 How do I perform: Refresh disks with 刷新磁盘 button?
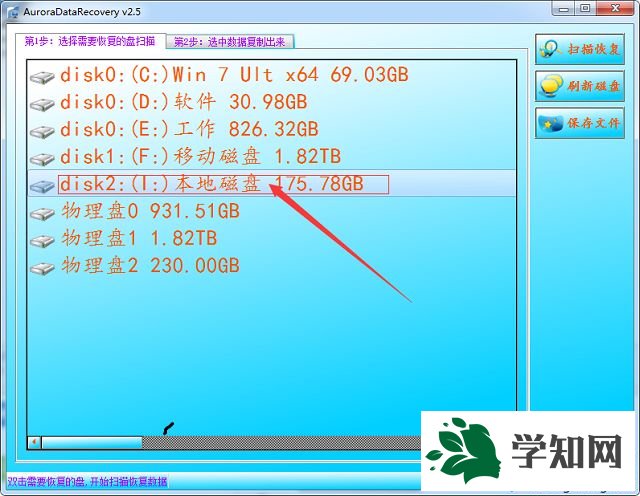[x=580, y=86]
